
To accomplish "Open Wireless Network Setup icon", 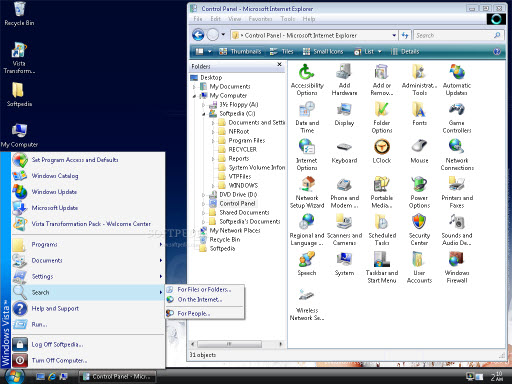I will [x=307, y=304].
